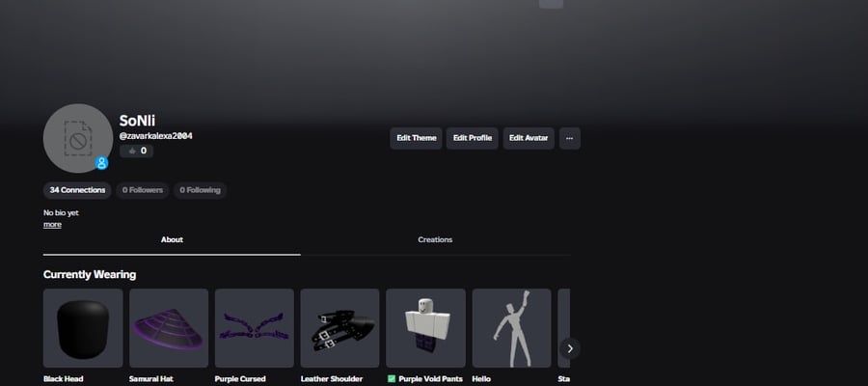Open the Hello emote thumbnail
Image resolution: width=868 pixels, height=386 pixels.
click(x=511, y=328)
